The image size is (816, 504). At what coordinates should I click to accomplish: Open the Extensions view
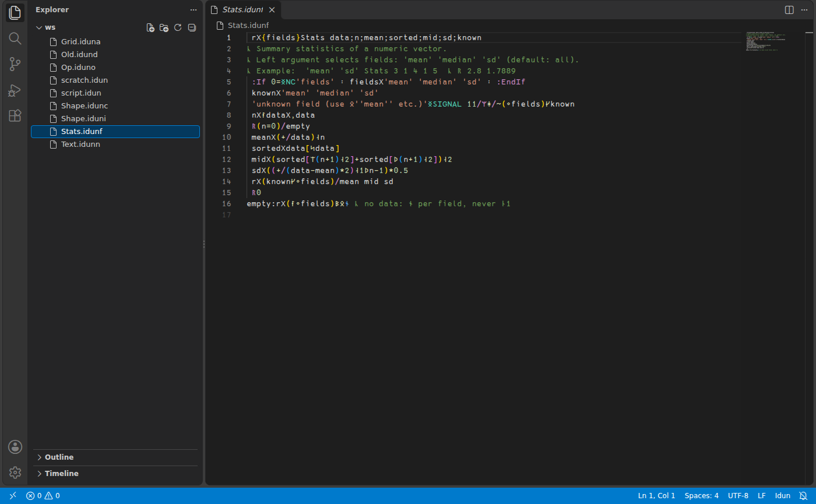[x=15, y=115]
